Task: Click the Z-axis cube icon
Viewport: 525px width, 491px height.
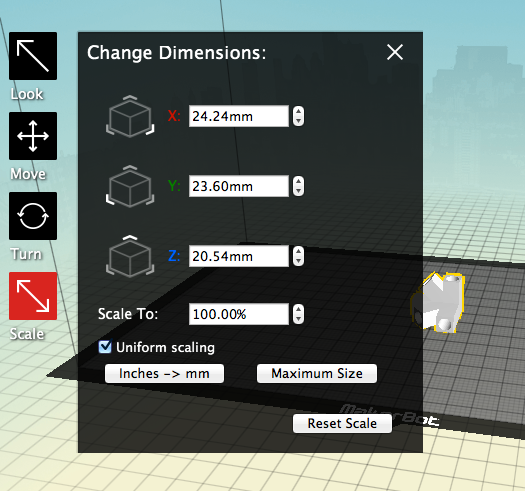Action: [130, 257]
